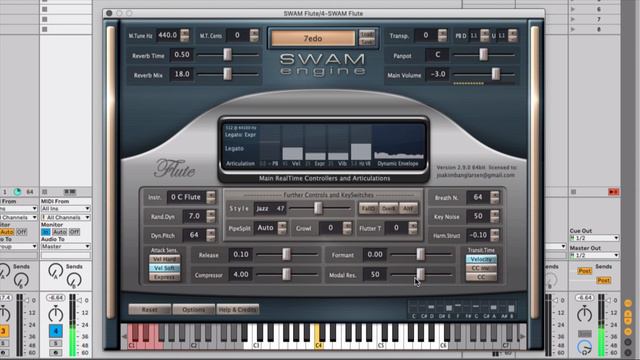Image resolution: width=640 pixels, height=360 pixels.
Task: Click the Reverb Time slider handle
Action: point(227,55)
